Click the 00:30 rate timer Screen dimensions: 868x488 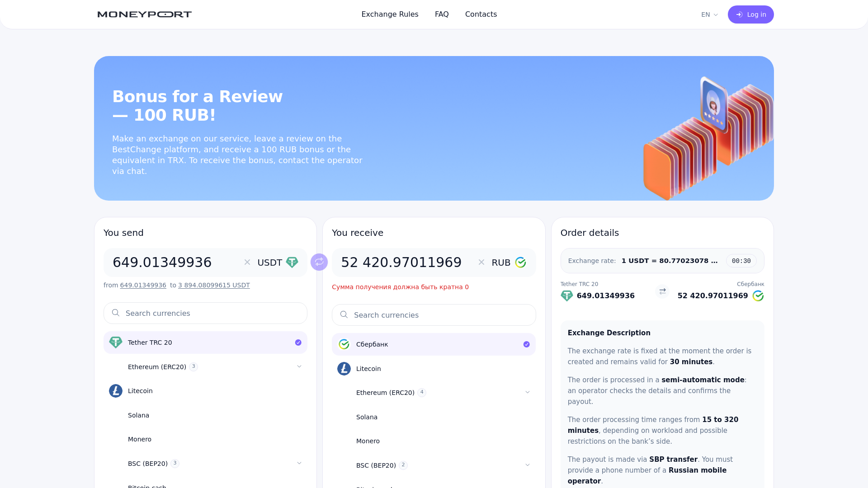click(741, 261)
